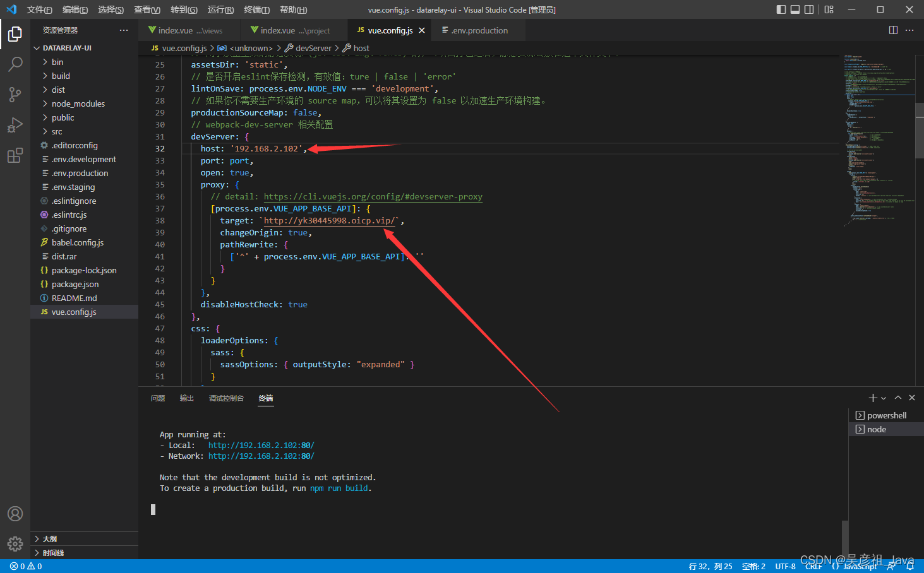Click 行 32, 列 25 cursor position
The width and height of the screenshot is (924, 573).
click(x=711, y=566)
